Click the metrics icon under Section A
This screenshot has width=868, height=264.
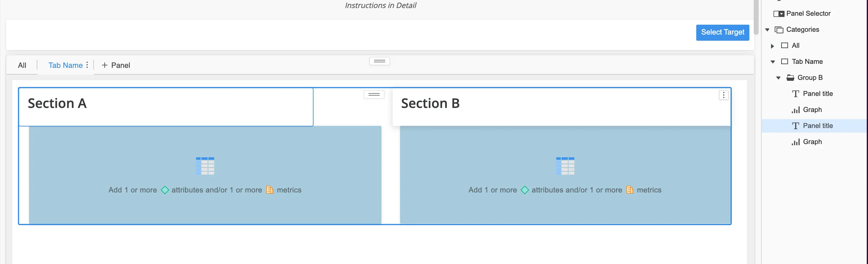(x=270, y=190)
